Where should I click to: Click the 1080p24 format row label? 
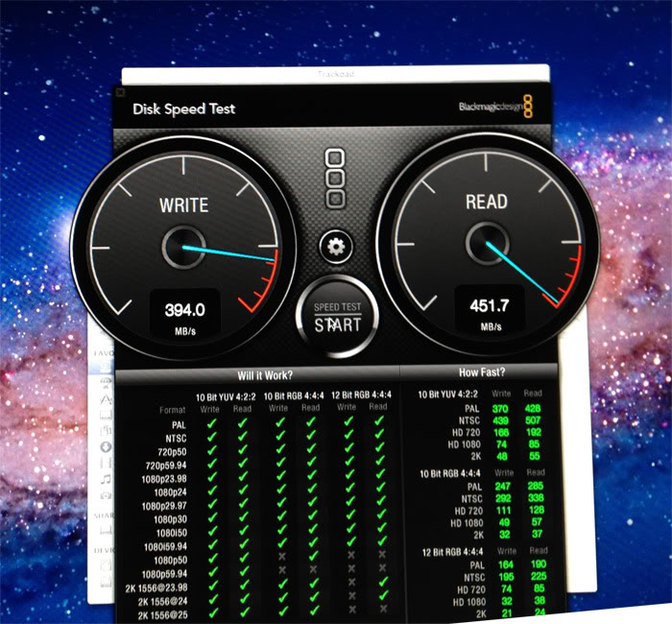click(170, 492)
